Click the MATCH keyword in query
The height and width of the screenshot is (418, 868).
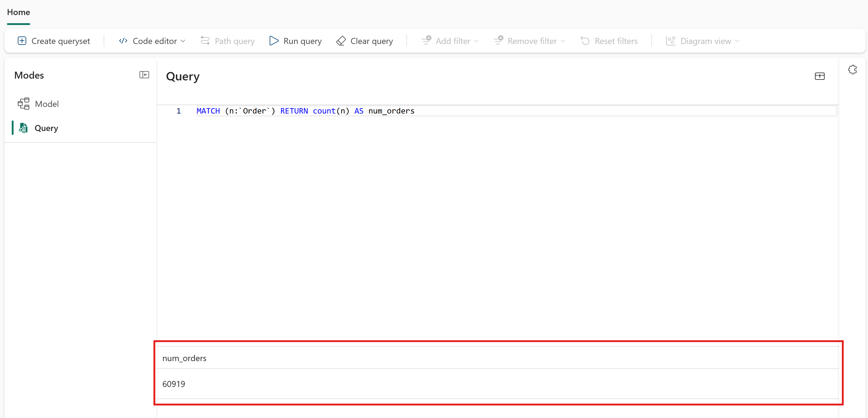208,111
